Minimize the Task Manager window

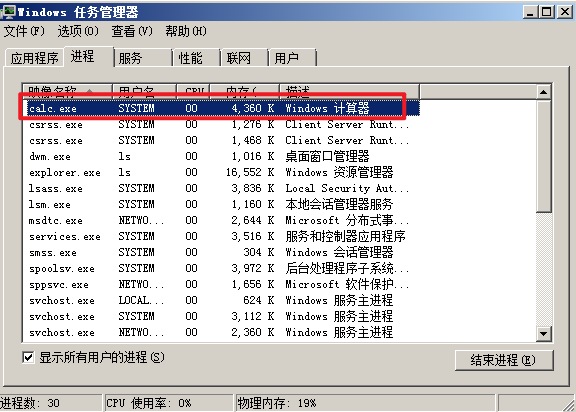[530, 12]
